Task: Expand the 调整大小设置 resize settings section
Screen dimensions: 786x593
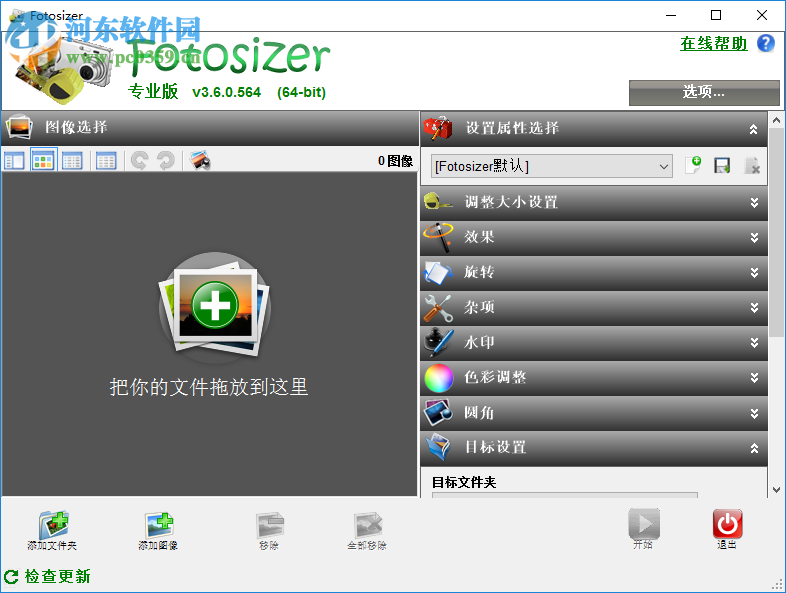Action: pos(754,203)
